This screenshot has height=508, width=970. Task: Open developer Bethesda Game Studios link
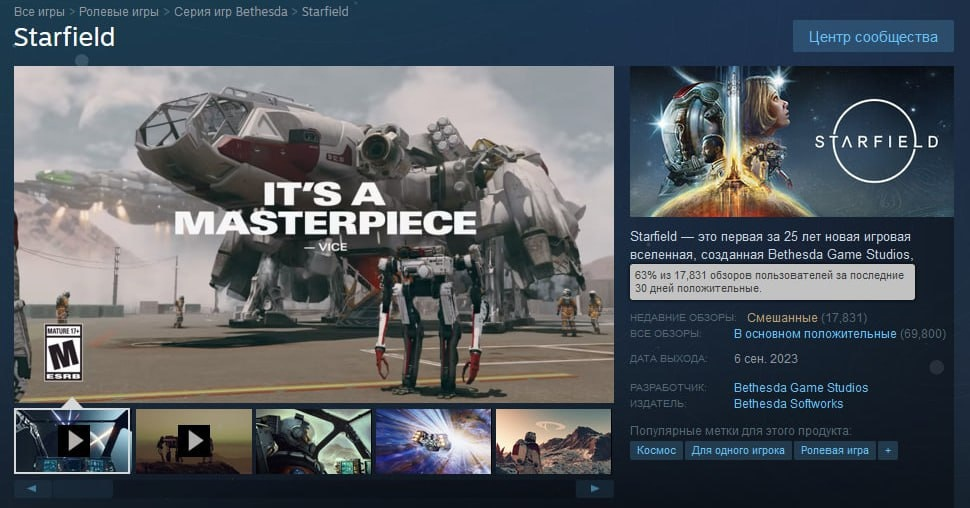(x=800, y=388)
